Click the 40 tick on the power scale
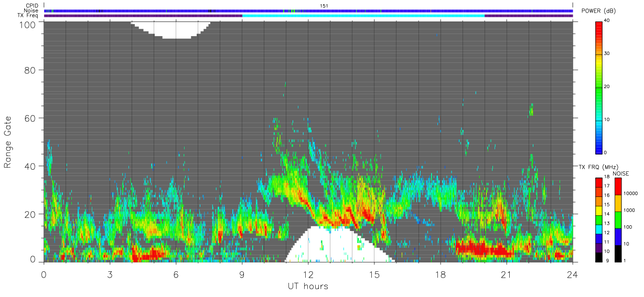The height and width of the screenshot is (297, 644). 607,20
